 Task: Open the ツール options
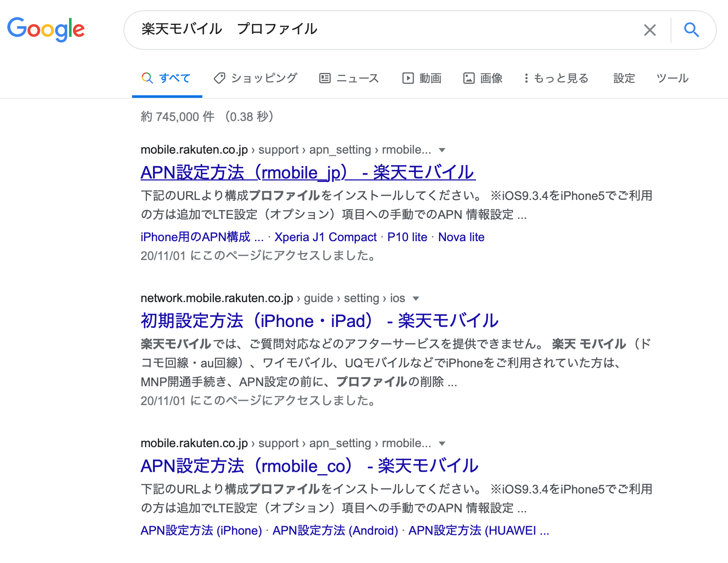coord(672,78)
